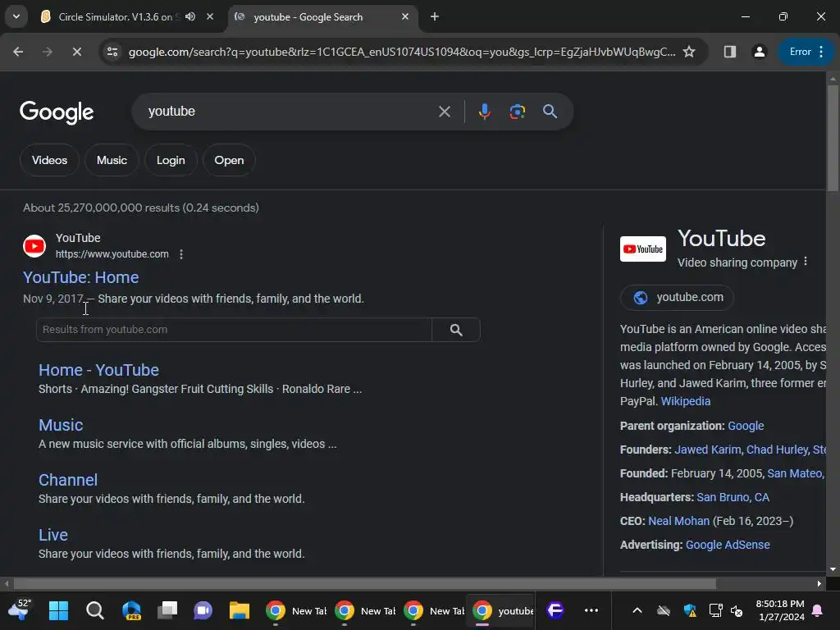
Task: Open the notification bell icon
Action: tap(818, 610)
